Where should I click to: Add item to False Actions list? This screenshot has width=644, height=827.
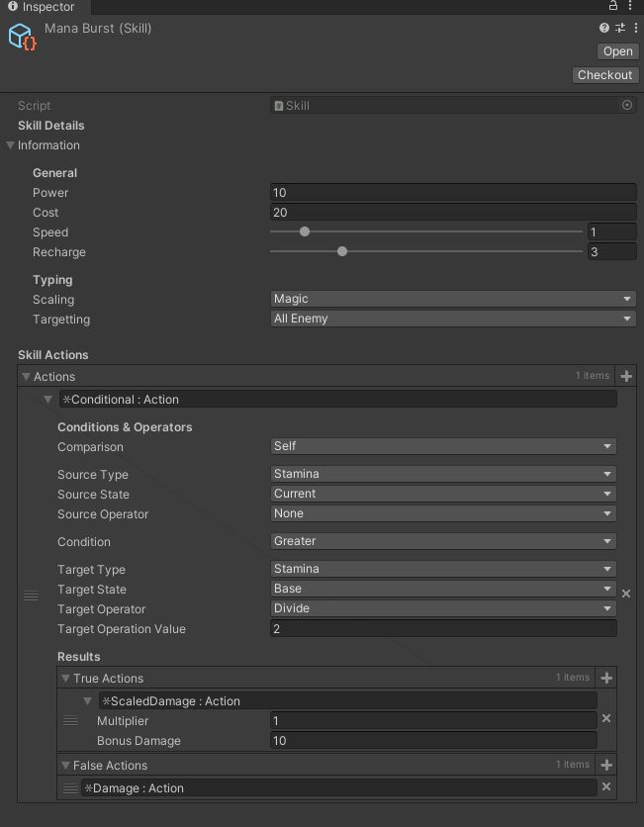pos(606,766)
